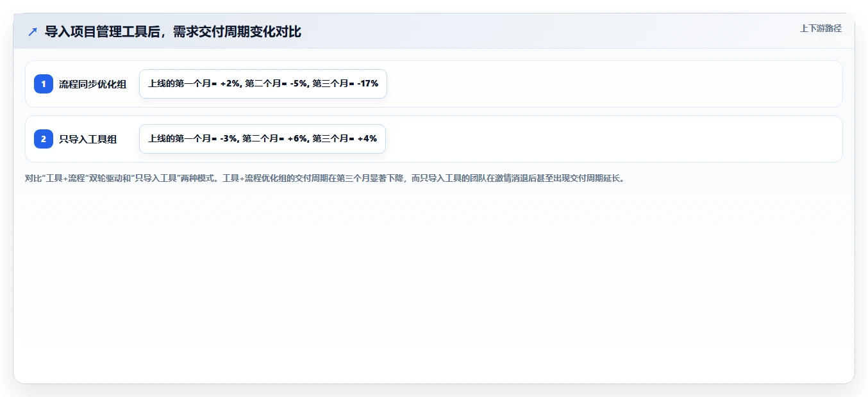
Task: Click the description paragraph starting with 对比
Action: click(324, 178)
